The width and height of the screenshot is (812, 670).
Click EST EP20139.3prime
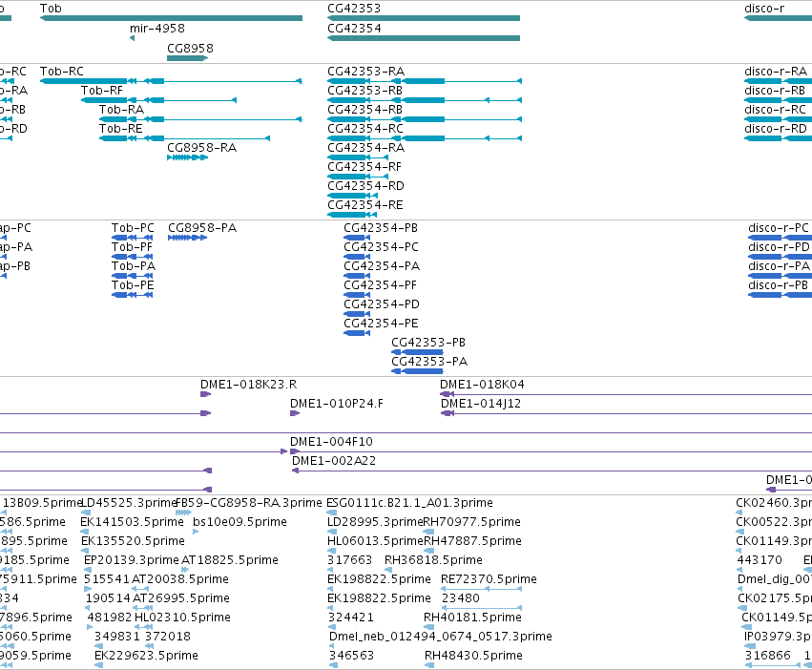(132, 560)
